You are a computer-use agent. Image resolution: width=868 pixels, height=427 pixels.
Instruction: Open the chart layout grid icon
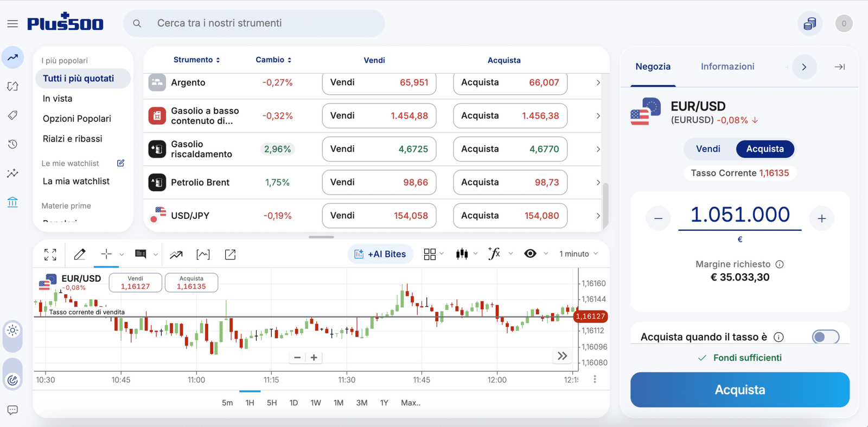pos(430,254)
